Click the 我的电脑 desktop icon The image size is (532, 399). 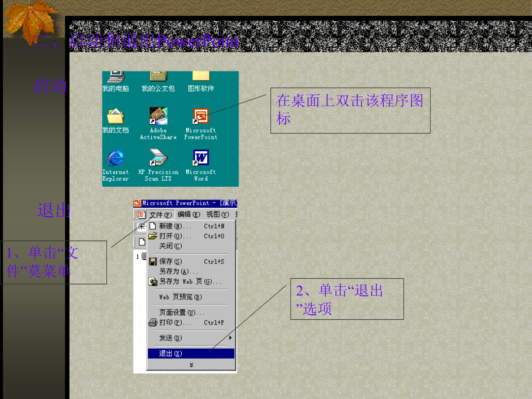pyautogui.click(x=116, y=81)
